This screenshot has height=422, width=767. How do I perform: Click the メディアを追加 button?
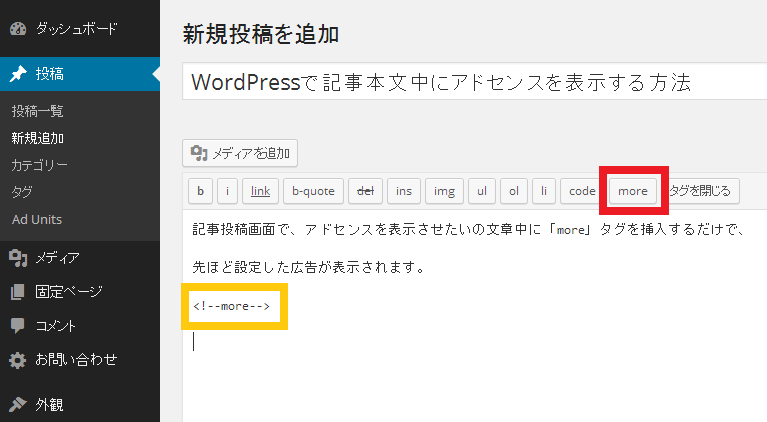[x=240, y=153]
